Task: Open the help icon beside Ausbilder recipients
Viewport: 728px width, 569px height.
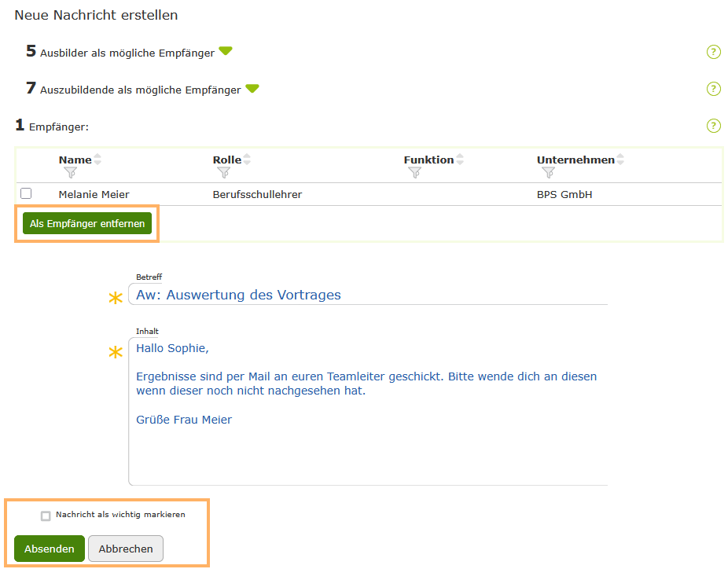Action: click(x=713, y=51)
